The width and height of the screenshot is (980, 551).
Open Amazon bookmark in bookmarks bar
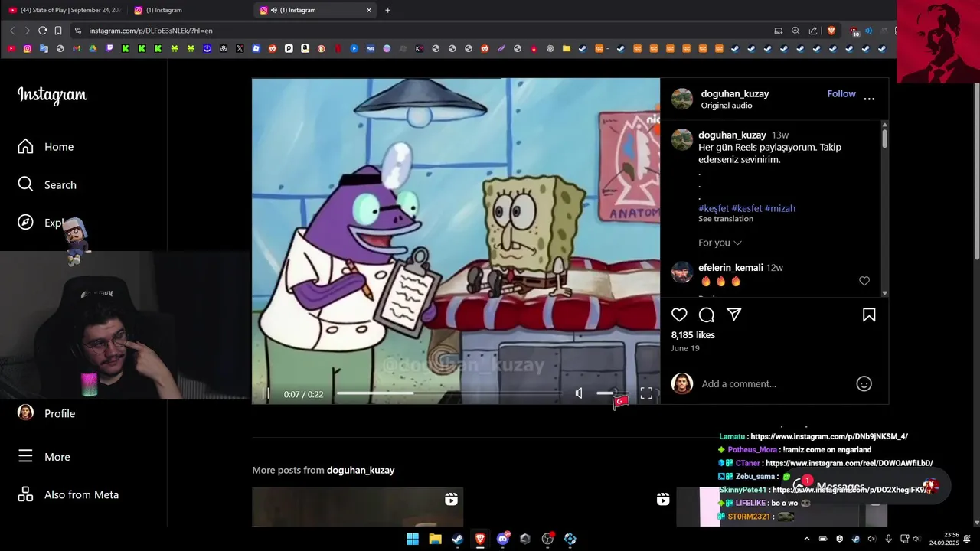pyautogui.click(x=305, y=48)
